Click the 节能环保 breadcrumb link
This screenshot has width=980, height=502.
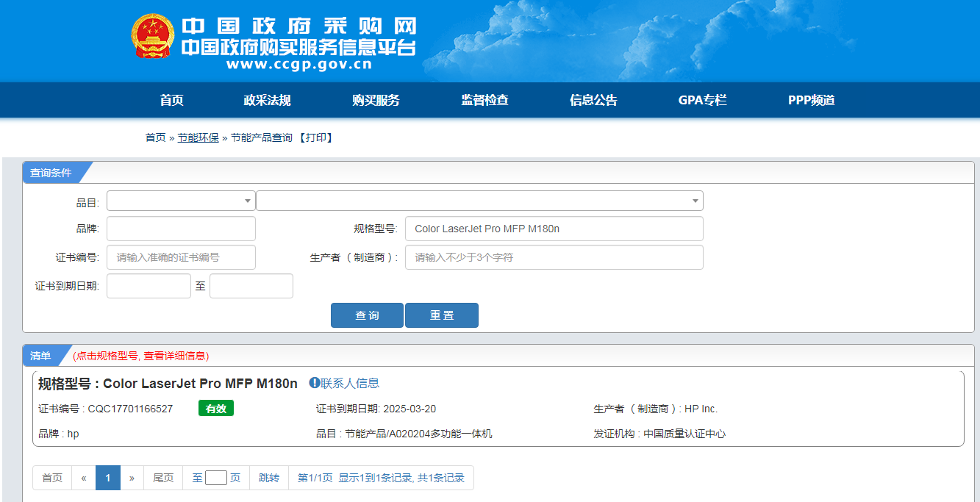coord(198,137)
